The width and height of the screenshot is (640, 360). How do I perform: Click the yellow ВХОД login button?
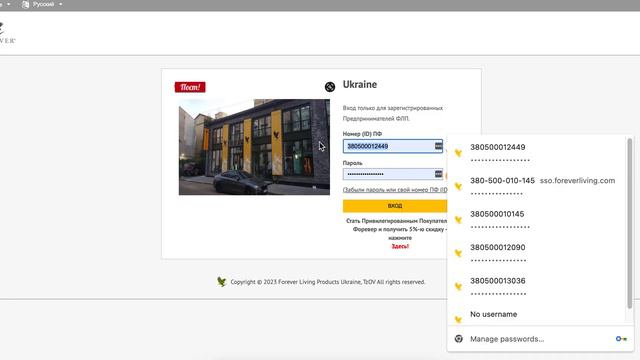point(395,206)
